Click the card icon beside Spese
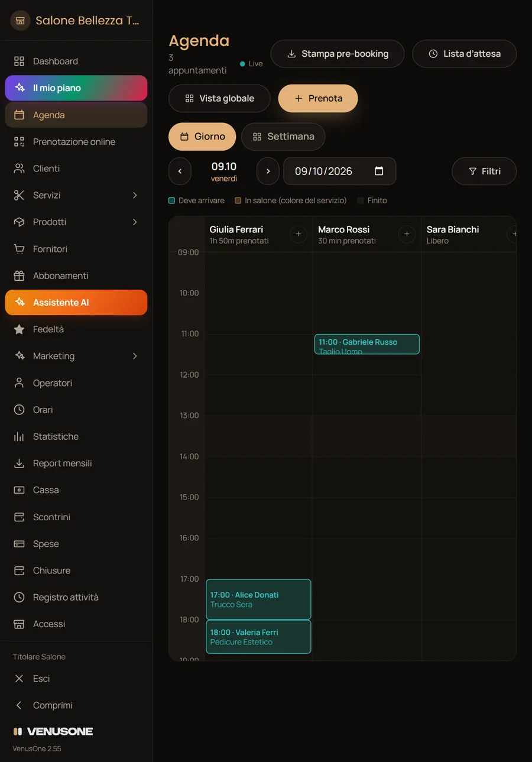532x762 pixels. coord(20,544)
